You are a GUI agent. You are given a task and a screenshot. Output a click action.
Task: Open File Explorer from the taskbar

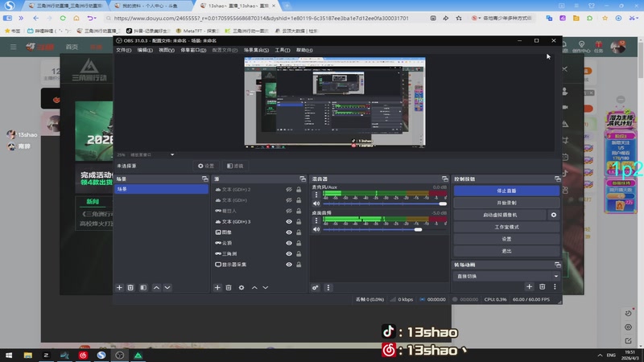click(x=27, y=355)
